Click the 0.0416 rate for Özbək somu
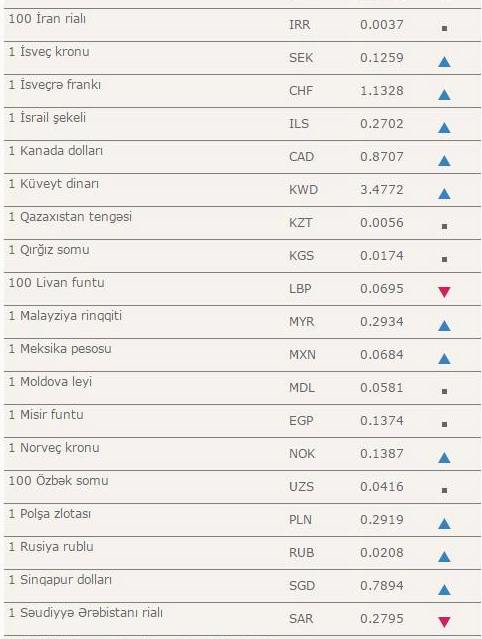Screen dimensions: 482x639 click(382, 487)
